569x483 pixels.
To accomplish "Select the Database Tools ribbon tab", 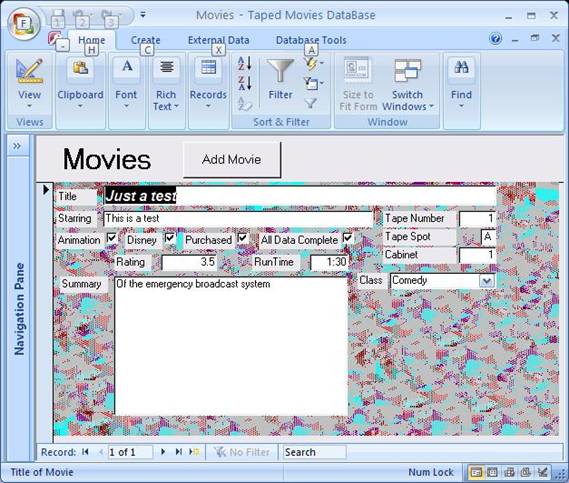I will (311, 40).
